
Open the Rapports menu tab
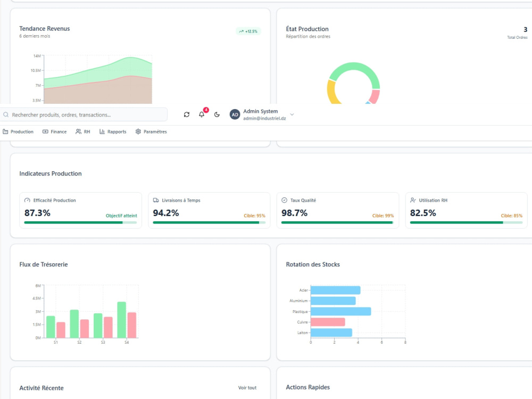pyautogui.click(x=113, y=131)
